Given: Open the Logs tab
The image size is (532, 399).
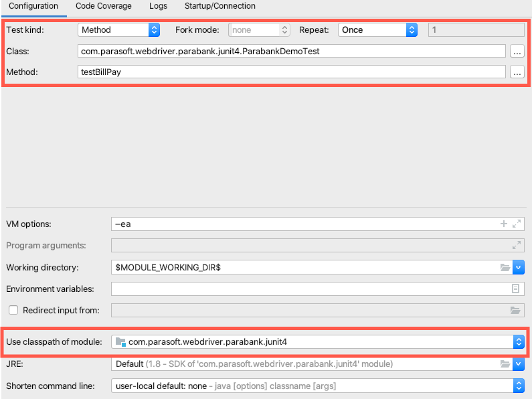Looking at the screenshot, I should pos(158,6).
